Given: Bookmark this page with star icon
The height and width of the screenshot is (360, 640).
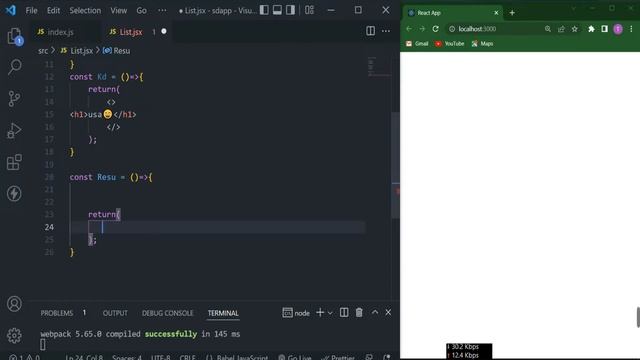Looking at the screenshot, I should click(575, 29).
